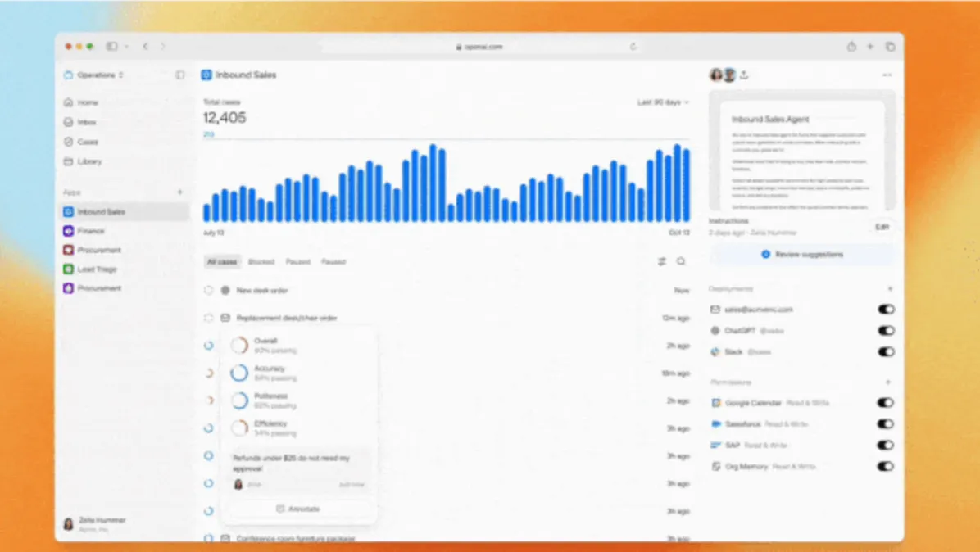Go forward using the browser forward arrow
980x552 pixels.
click(163, 46)
